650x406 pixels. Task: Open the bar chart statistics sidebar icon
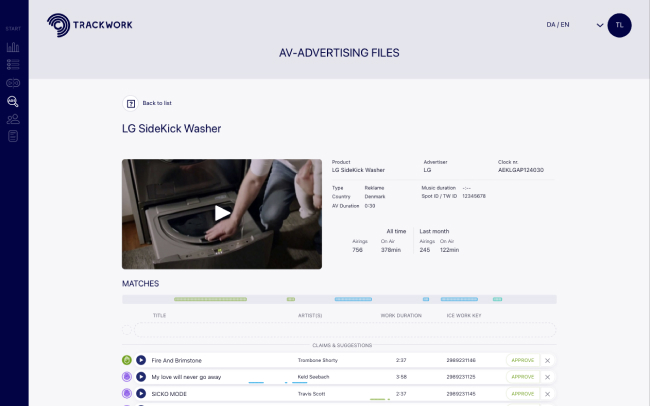pos(13,47)
